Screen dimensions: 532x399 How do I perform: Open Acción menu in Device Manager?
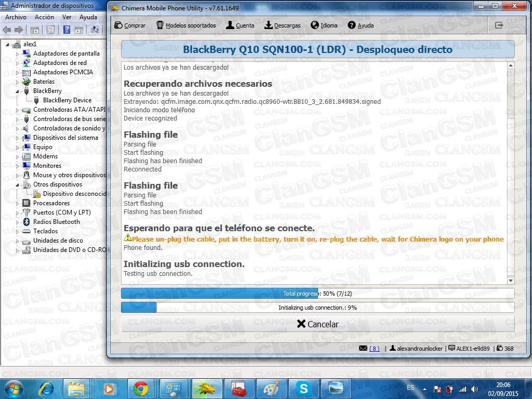(x=44, y=17)
